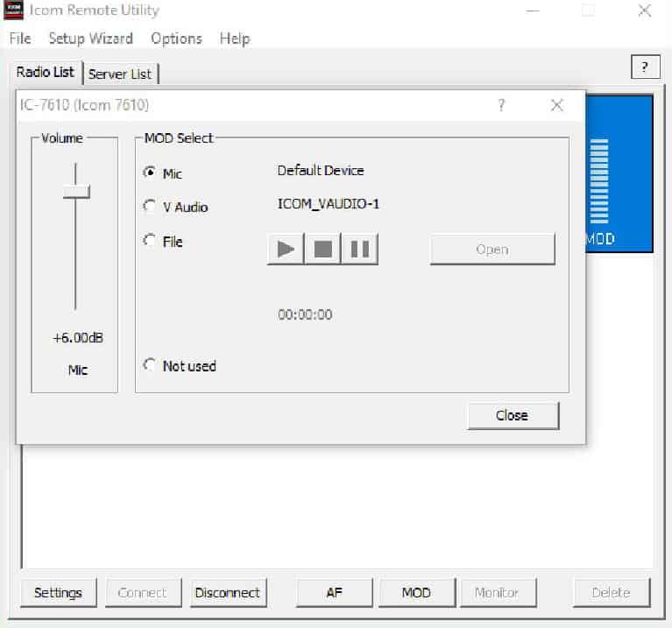The width and height of the screenshot is (672, 628).
Task: Click the Close button in dialog
Action: [513, 415]
